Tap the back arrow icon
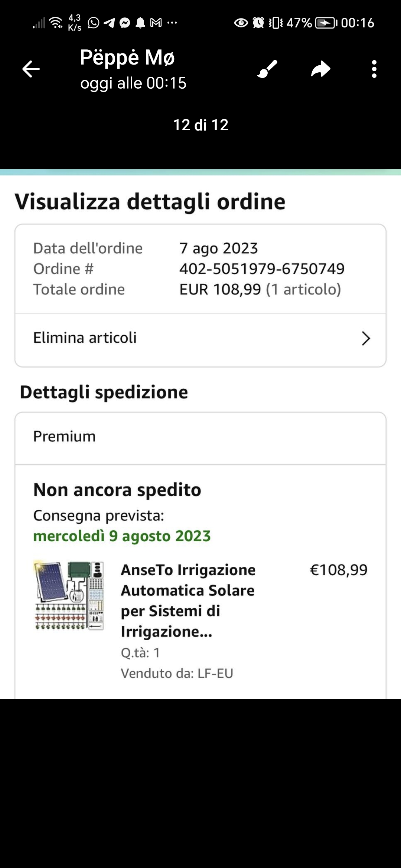Image resolution: width=401 pixels, height=868 pixels. (31, 69)
